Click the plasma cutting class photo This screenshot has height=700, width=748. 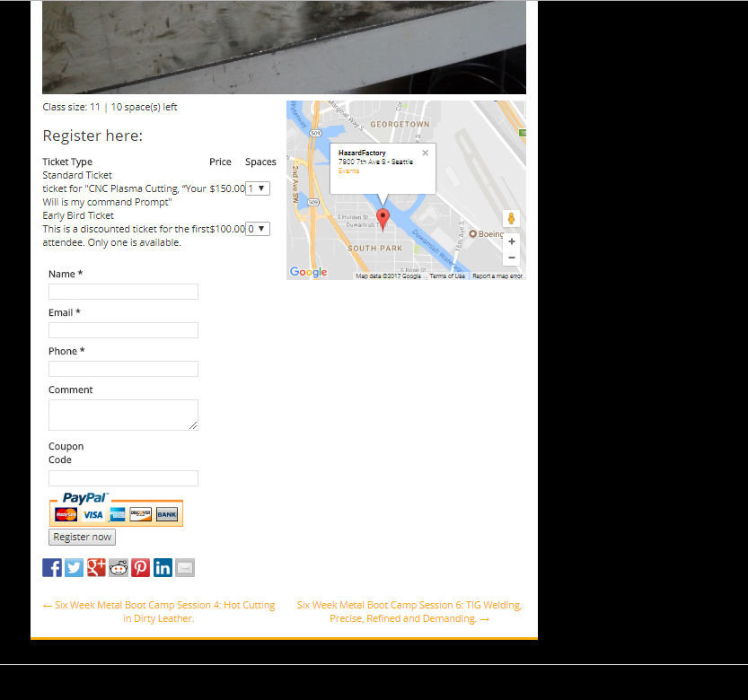[285, 48]
